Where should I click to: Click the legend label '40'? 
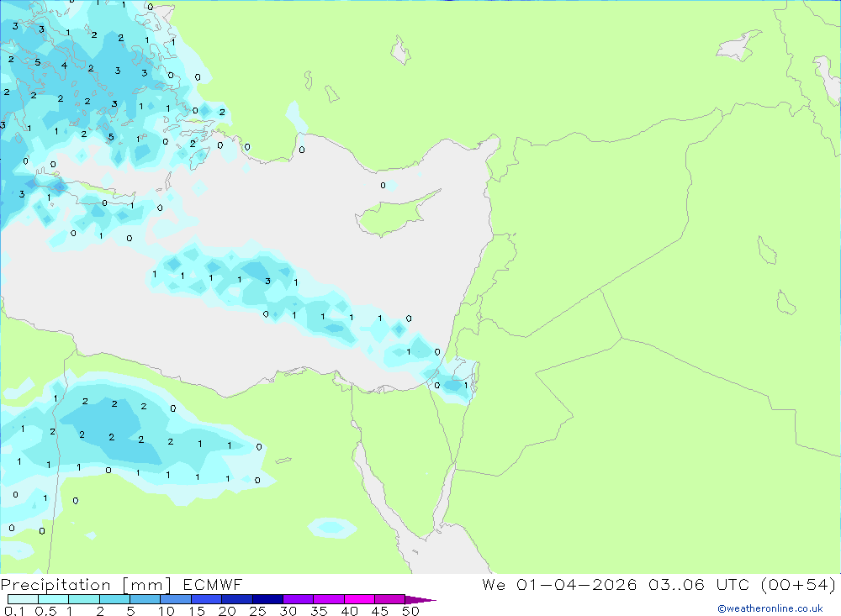pyautogui.click(x=349, y=611)
